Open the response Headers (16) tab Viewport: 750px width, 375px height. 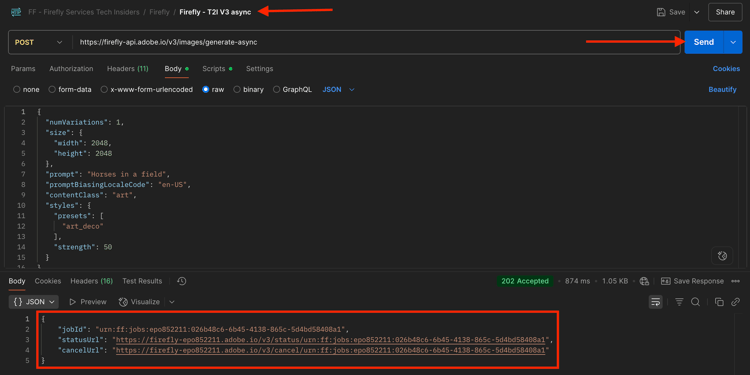(x=91, y=281)
